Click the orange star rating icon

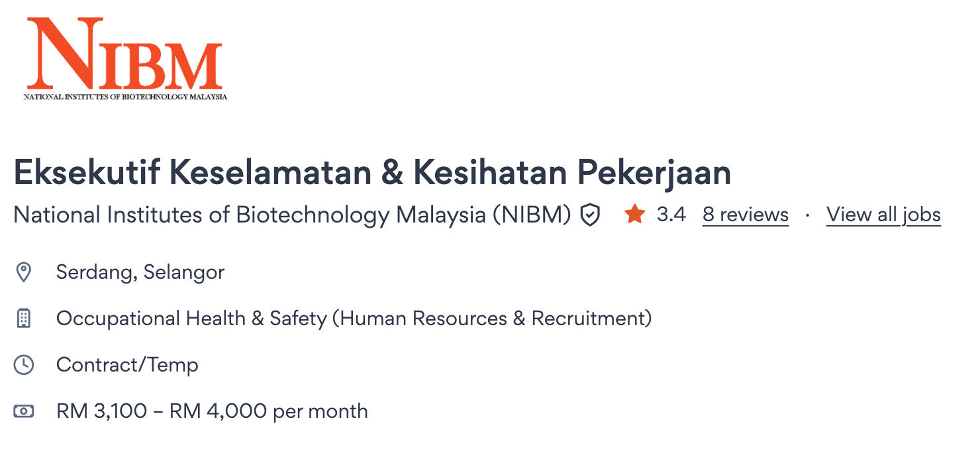634,215
